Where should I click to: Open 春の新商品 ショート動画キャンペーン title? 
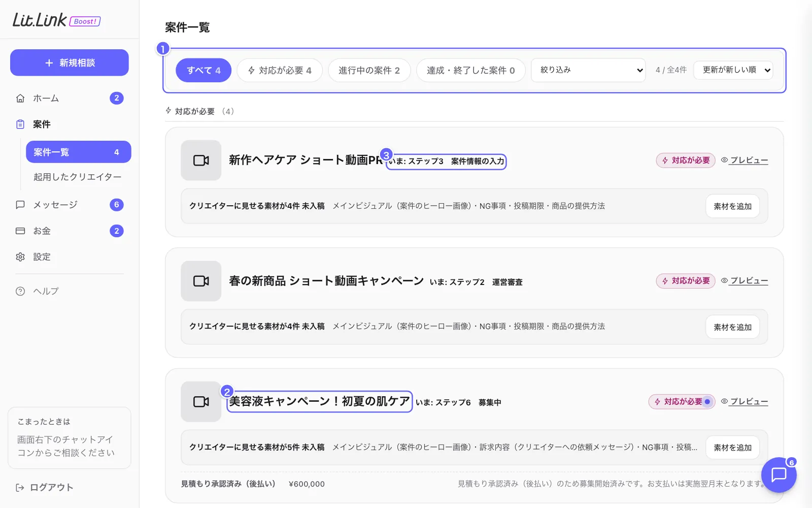(326, 281)
